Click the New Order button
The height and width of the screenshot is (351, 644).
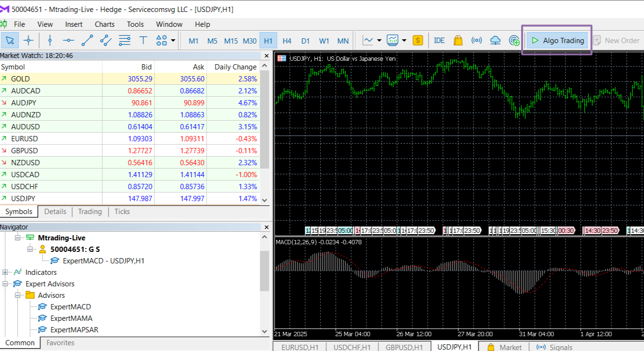click(617, 41)
